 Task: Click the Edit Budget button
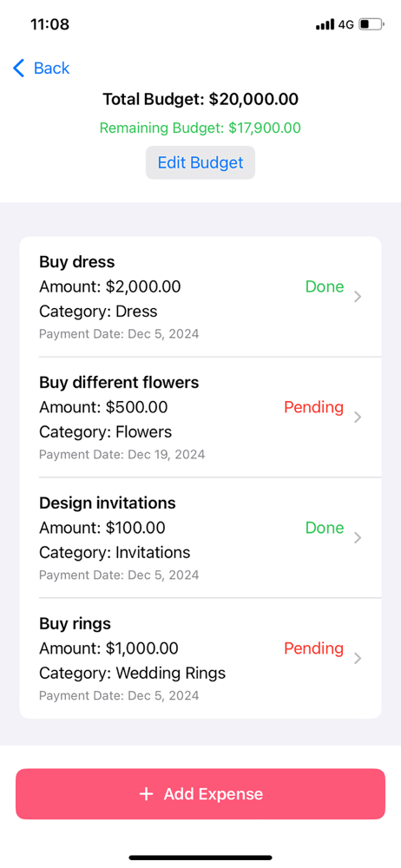(x=200, y=162)
